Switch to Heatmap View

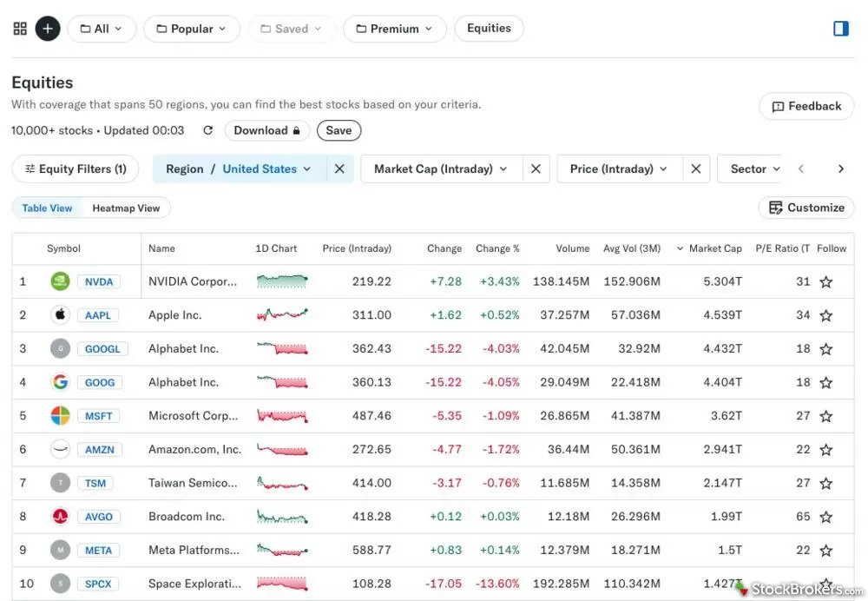[x=126, y=208]
